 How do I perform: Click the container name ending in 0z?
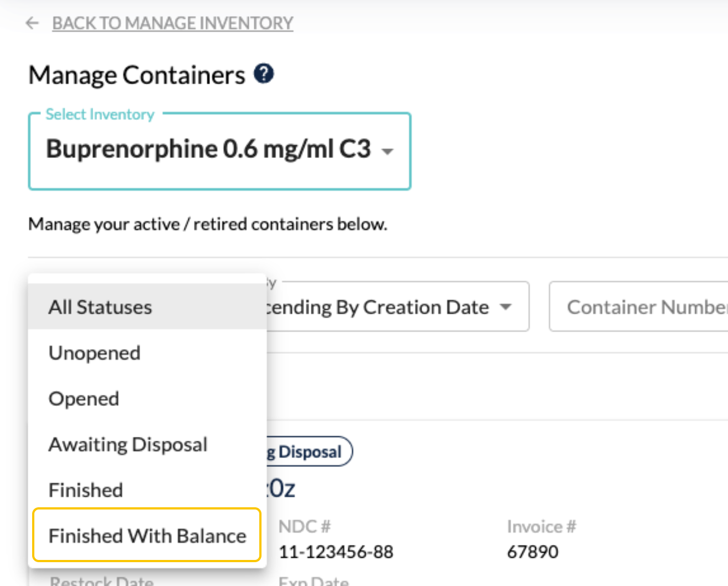point(281,488)
